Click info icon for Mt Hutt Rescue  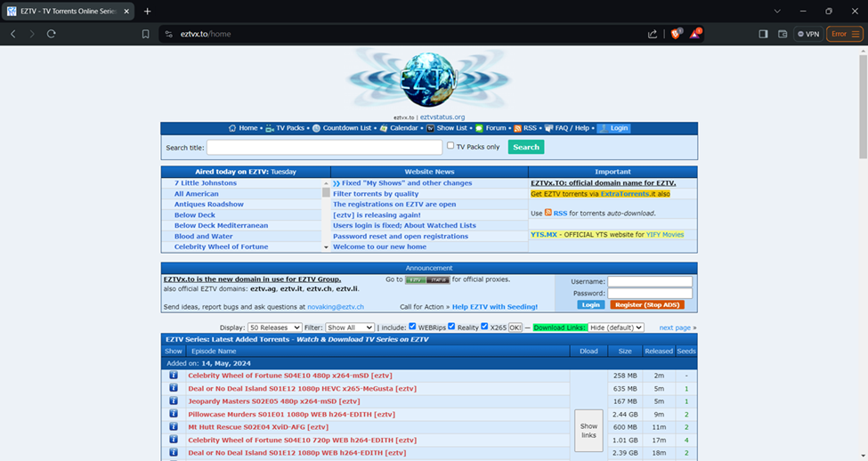click(x=174, y=426)
